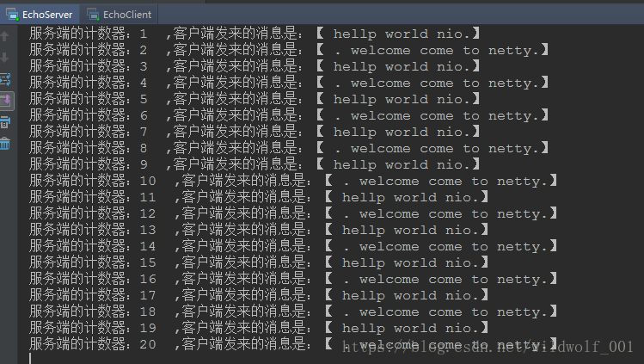This screenshot has width=644, height=364.
Task: Print the console output
Action: (x=5, y=122)
